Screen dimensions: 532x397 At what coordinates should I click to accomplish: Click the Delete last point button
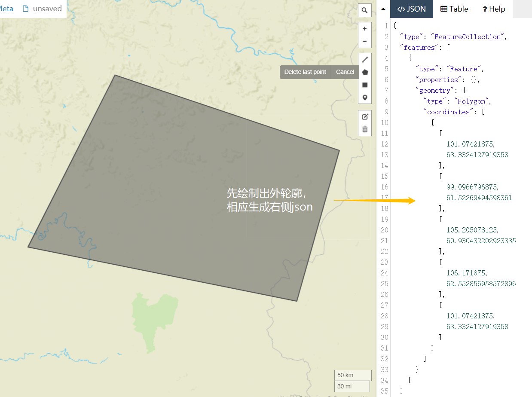point(305,72)
